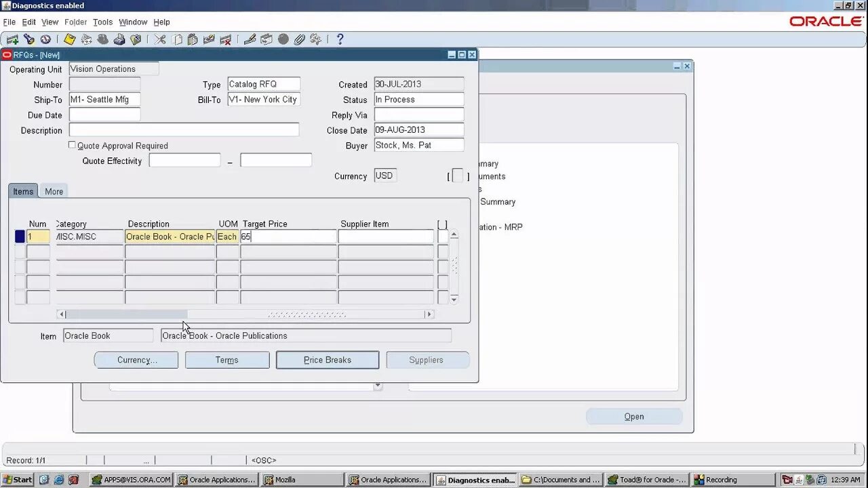Viewport: 868px width, 488px height.
Task: Open the Find flashlight tool
Action: tap(29, 39)
